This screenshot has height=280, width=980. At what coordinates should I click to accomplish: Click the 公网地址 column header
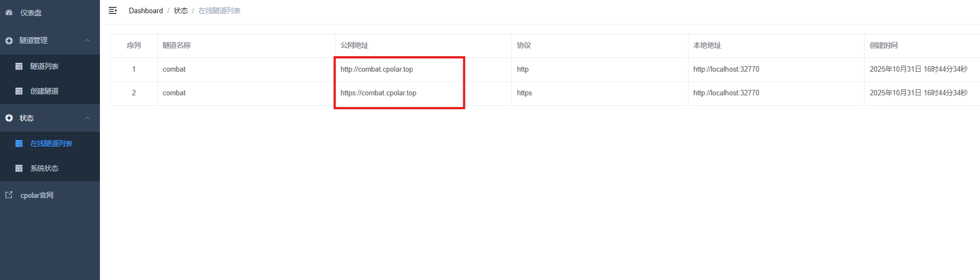(x=354, y=46)
